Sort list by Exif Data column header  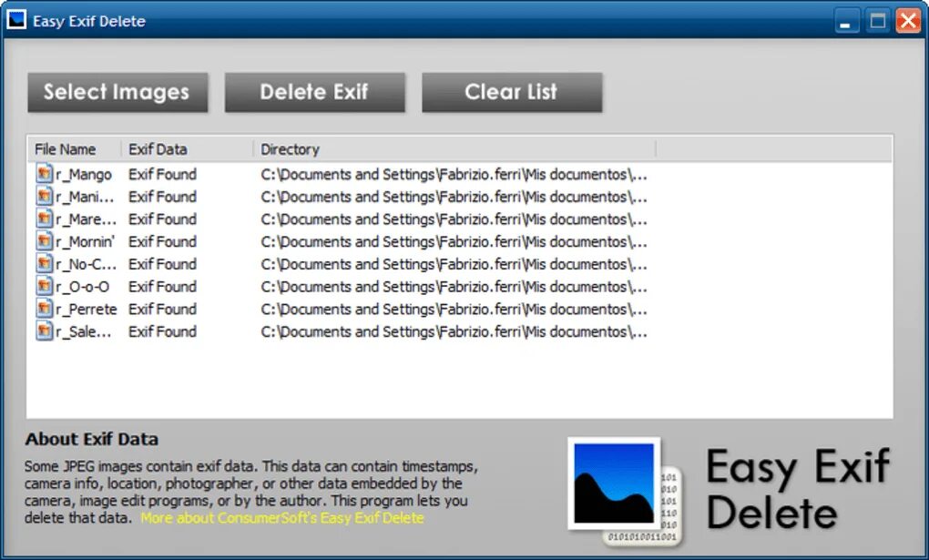click(188, 149)
